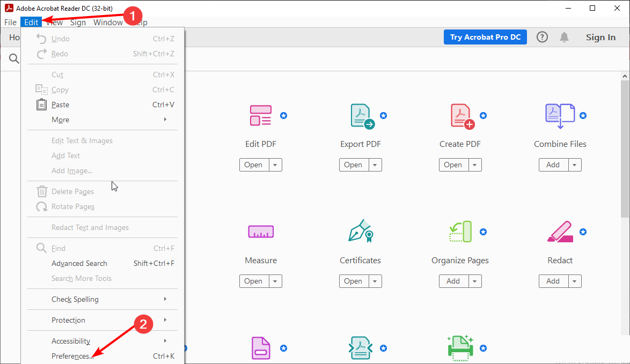Choose Preferences from the Edit menu
The height and width of the screenshot is (364, 630).
tap(102, 356)
